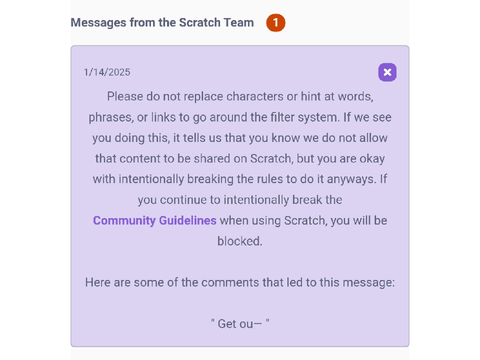The width and height of the screenshot is (480, 360).
Task: Click "you continue to intentionally break the" line
Action: (x=240, y=200)
